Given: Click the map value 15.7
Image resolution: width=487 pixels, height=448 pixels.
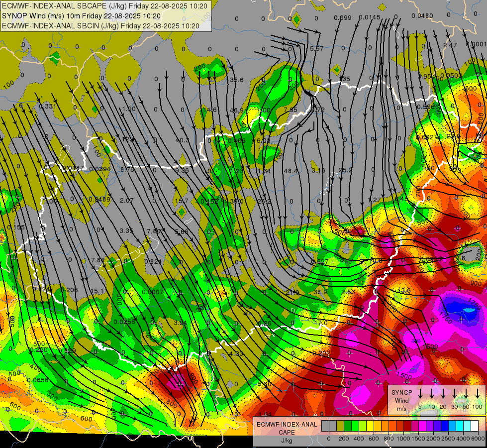Looking at the screenshot, I should click(x=182, y=201).
